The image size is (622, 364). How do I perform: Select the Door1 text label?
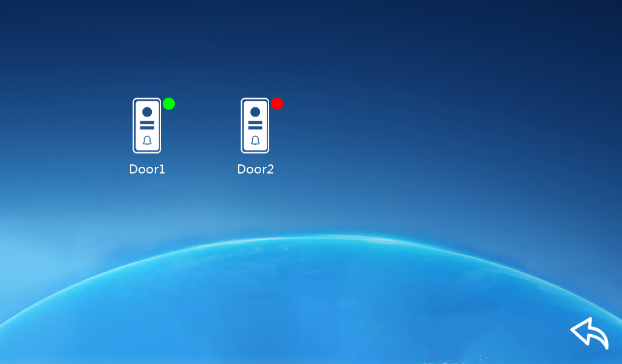coord(147,169)
